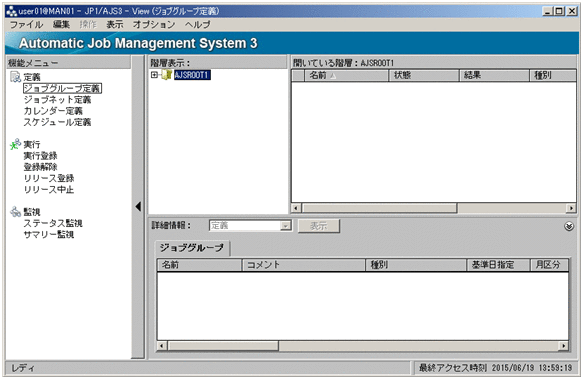The image size is (585, 381).
Task: Choose リリース中止 menu entry
Action: (49, 190)
